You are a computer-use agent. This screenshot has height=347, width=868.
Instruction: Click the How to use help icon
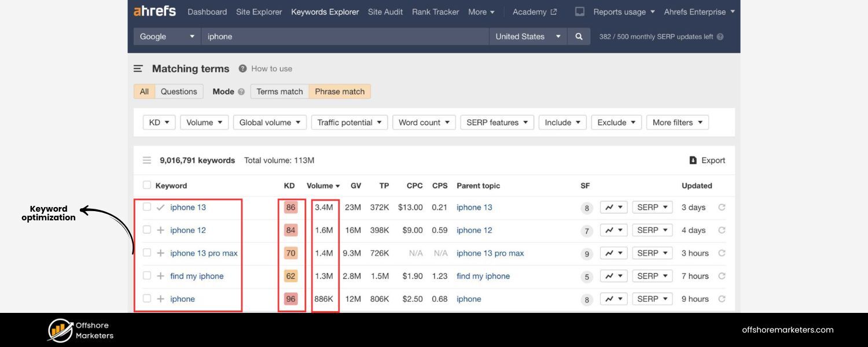(242, 68)
